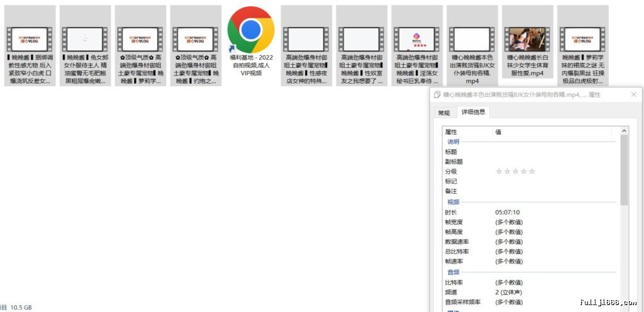Switch to the 详细信息 tab
The width and height of the screenshot is (644, 312).
[473, 112]
